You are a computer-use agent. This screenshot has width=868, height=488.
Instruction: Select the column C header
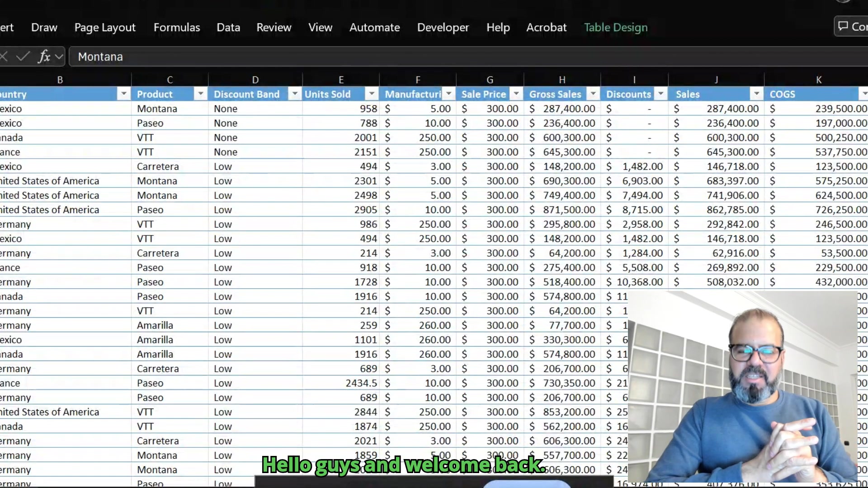coord(170,79)
